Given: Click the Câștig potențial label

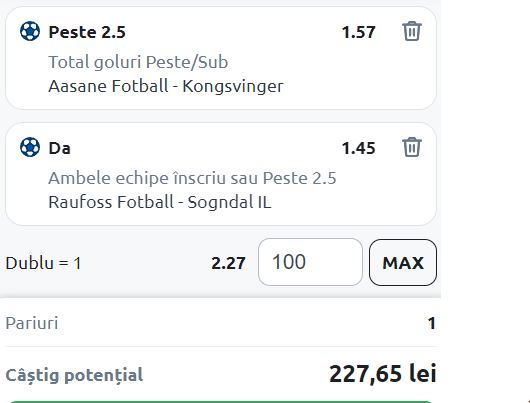Looking at the screenshot, I should [74, 375].
